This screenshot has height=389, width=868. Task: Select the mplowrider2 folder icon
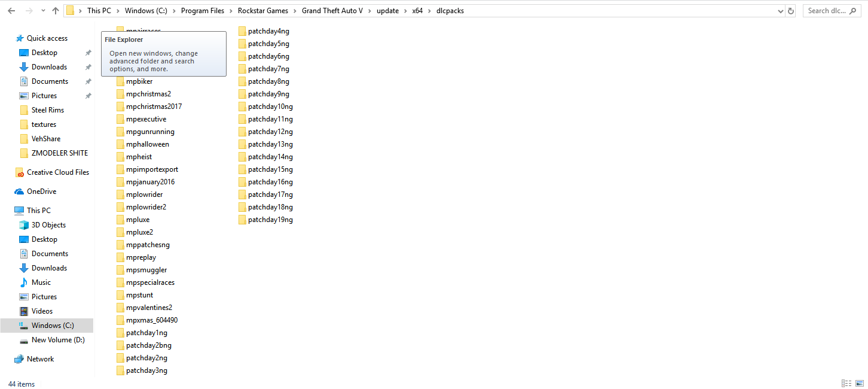point(120,207)
